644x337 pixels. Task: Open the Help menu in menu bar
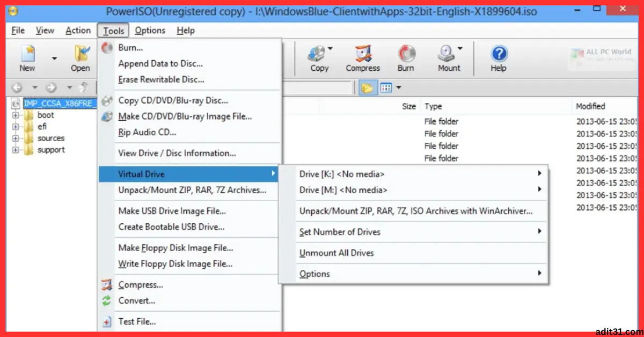[186, 31]
